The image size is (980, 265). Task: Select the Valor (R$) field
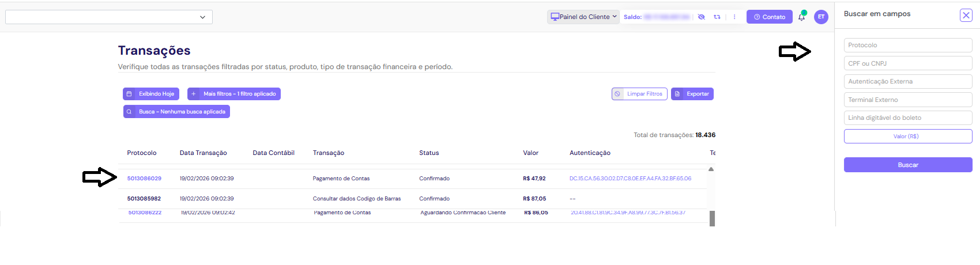pyautogui.click(x=907, y=136)
